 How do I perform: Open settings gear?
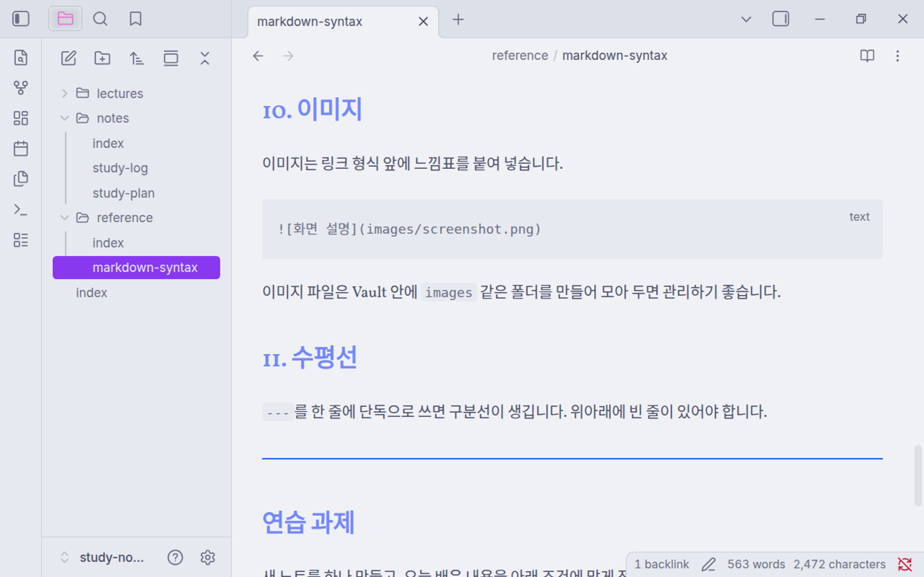(208, 558)
